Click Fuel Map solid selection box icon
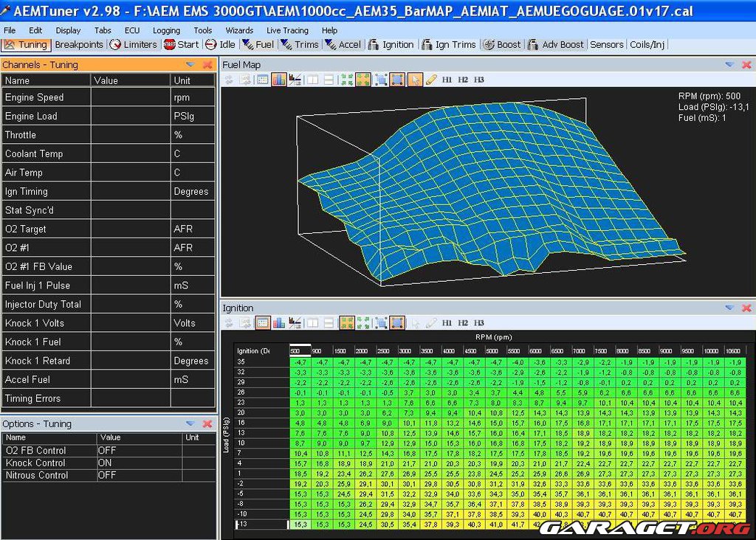 click(x=397, y=80)
